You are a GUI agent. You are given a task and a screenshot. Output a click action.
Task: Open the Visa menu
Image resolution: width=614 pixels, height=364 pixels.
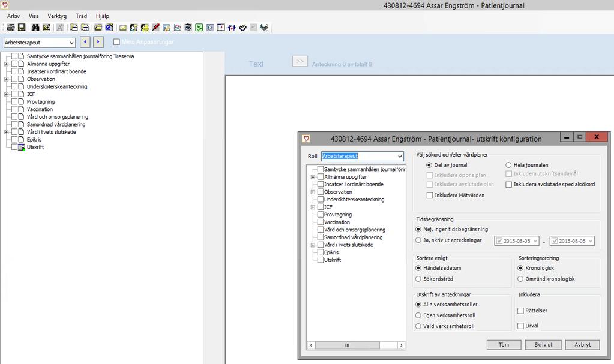point(34,16)
